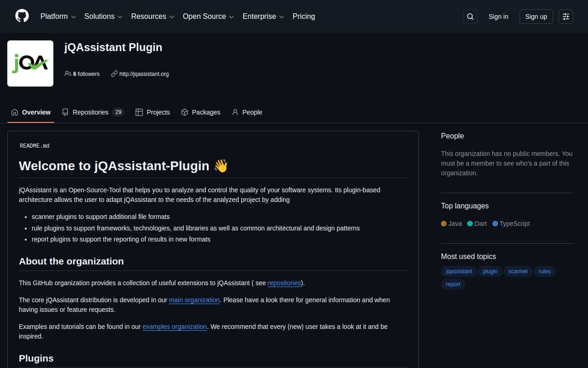Screen dimensions: 588x368
Task: Click the examples organization link
Action: [x=175, y=326]
